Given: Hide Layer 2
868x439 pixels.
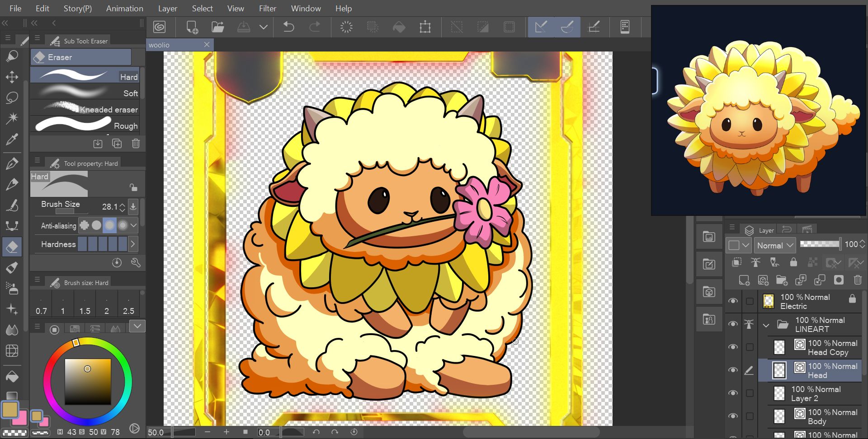Looking at the screenshot, I should click(x=733, y=393).
